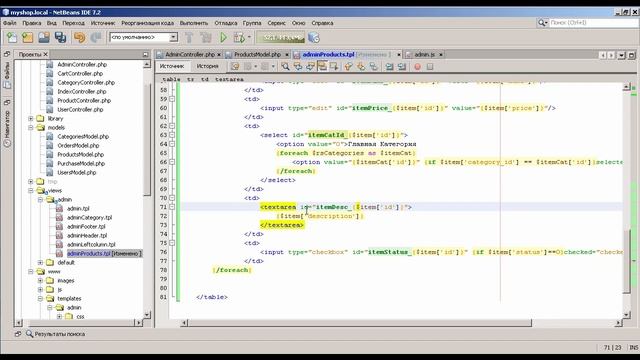Toggle bookmark with the editor toolbar icon
The image size is (640, 360).
click(373, 66)
